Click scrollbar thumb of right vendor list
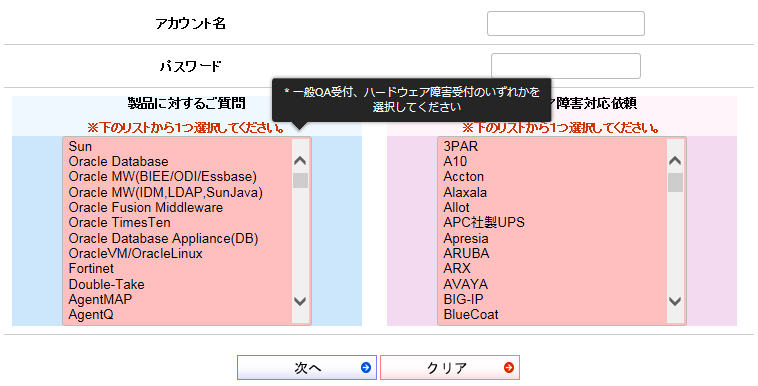 (x=675, y=182)
